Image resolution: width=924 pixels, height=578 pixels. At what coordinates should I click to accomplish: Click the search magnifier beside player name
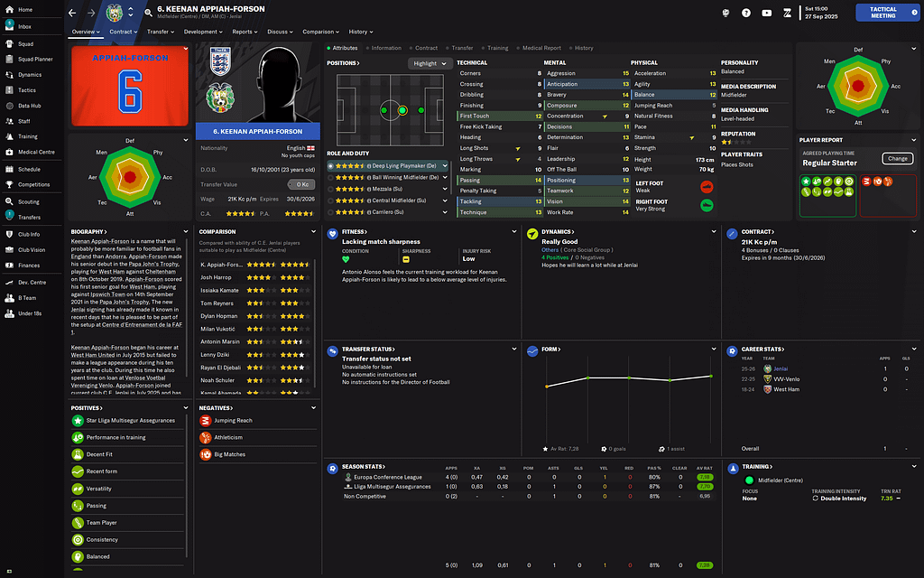(x=148, y=10)
